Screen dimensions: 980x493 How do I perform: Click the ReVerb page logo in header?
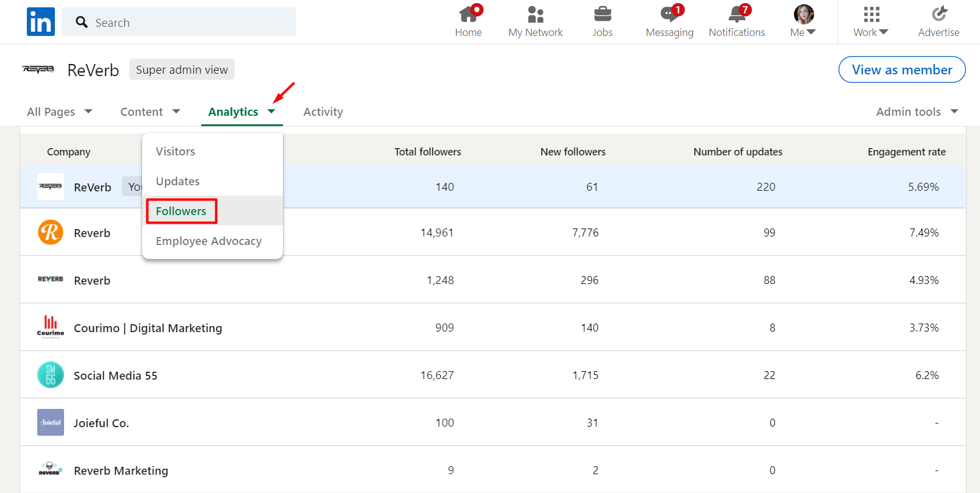[38, 69]
